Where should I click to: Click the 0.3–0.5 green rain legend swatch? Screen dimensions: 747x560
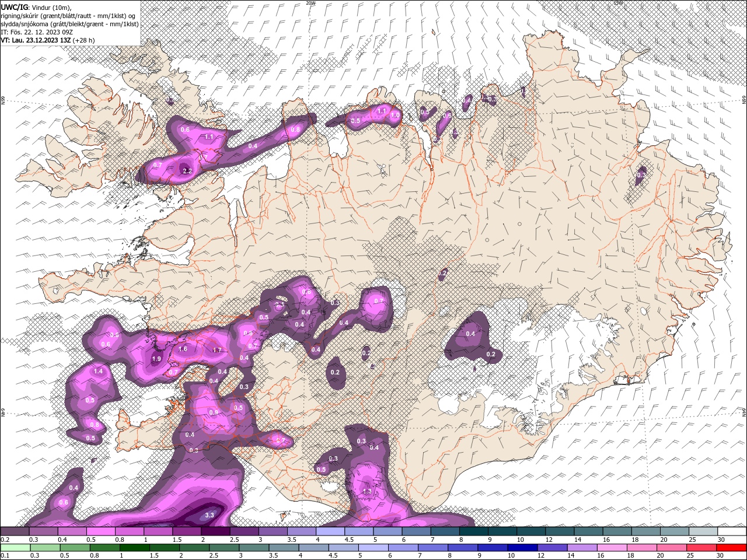(44, 548)
